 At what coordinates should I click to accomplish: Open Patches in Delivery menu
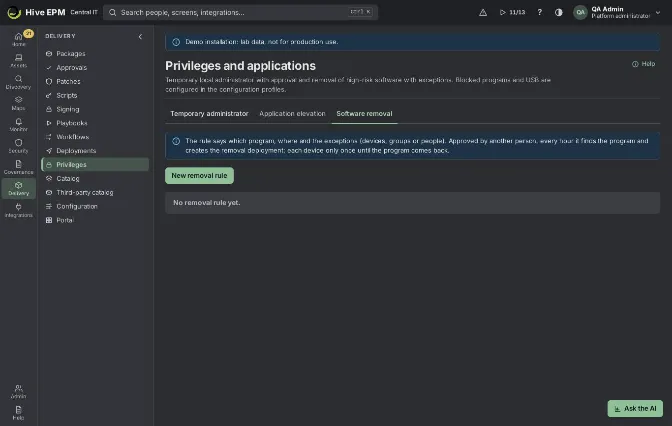[x=95, y=81]
